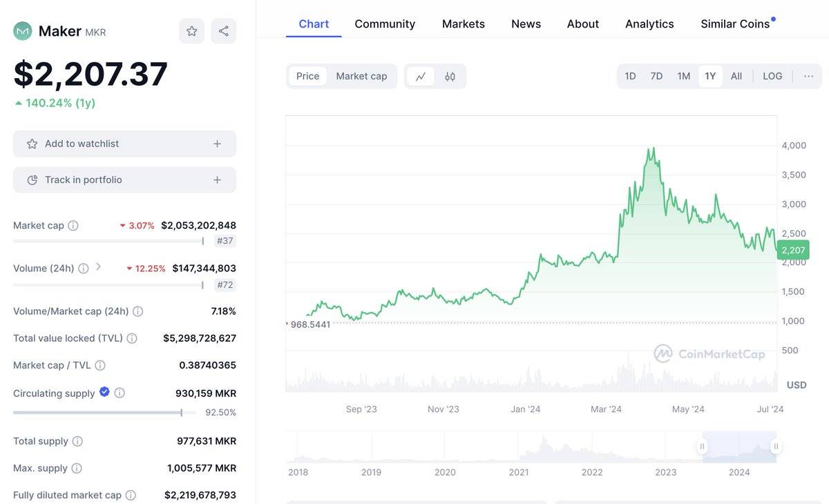
Task: Click the Mar '24 axis label
Action: (x=606, y=409)
